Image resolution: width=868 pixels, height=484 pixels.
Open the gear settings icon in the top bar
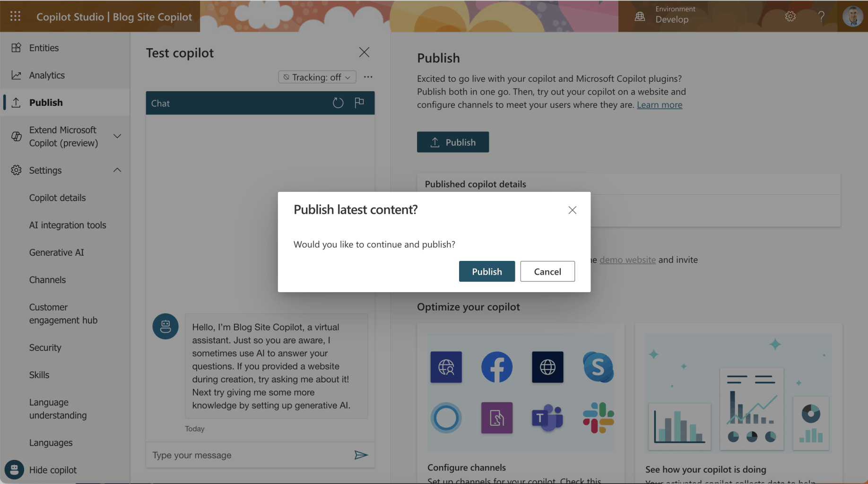[790, 17]
